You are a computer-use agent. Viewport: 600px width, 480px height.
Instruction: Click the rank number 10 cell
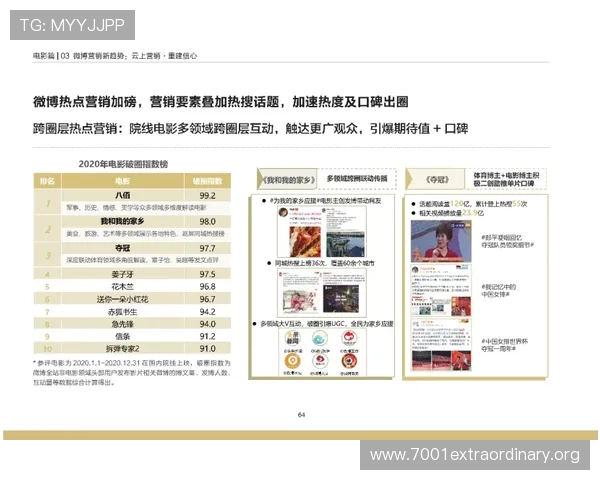[x=47, y=349]
